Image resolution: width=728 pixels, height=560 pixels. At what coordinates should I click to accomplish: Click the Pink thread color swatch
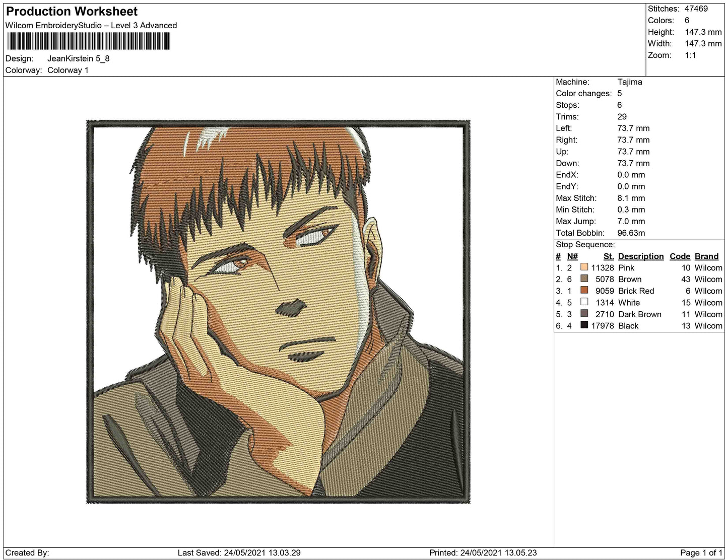[x=584, y=267]
